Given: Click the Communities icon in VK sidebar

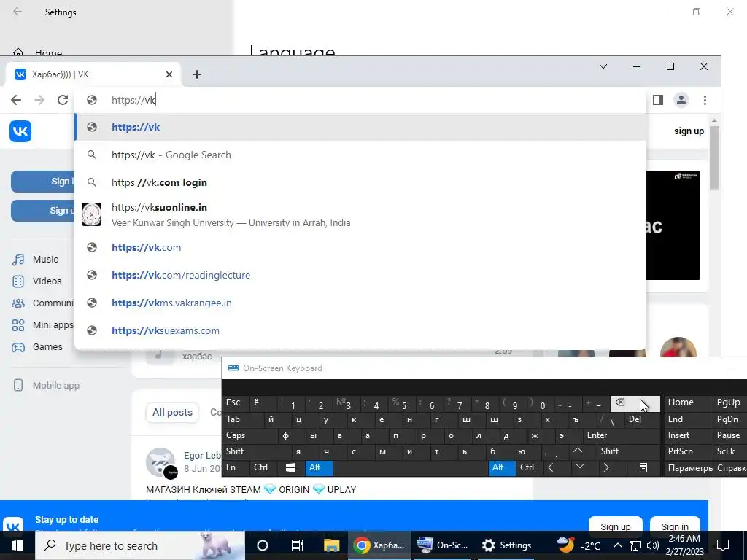Looking at the screenshot, I should (18, 303).
